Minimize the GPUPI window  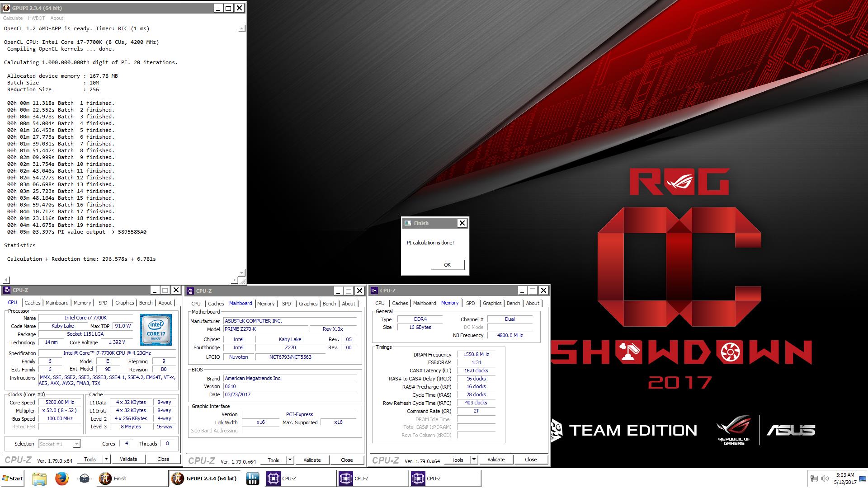point(218,8)
